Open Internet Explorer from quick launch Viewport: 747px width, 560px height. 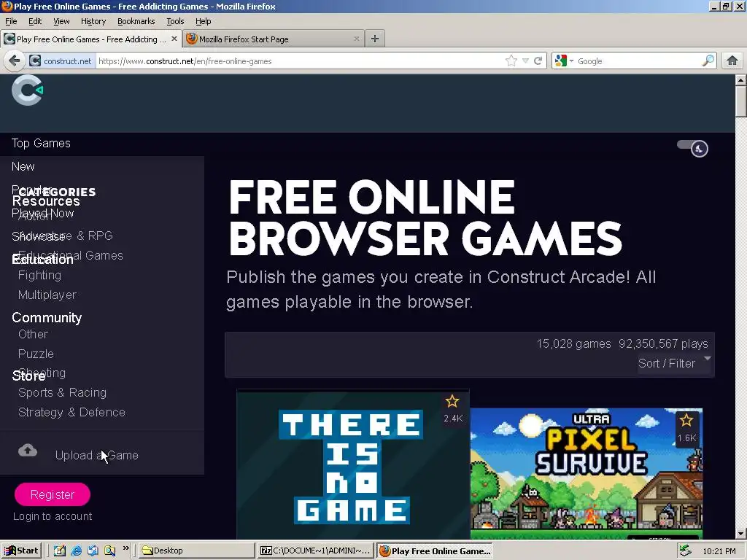click(x=76, y=551)
